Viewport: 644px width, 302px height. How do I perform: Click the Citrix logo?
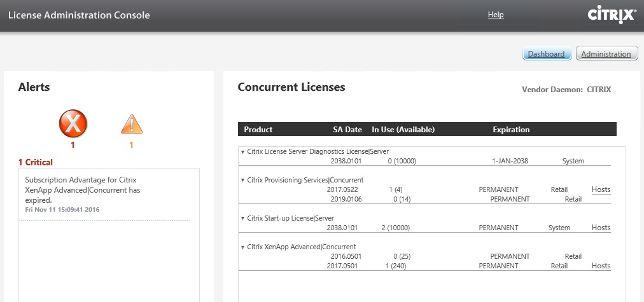pos(612,16)
